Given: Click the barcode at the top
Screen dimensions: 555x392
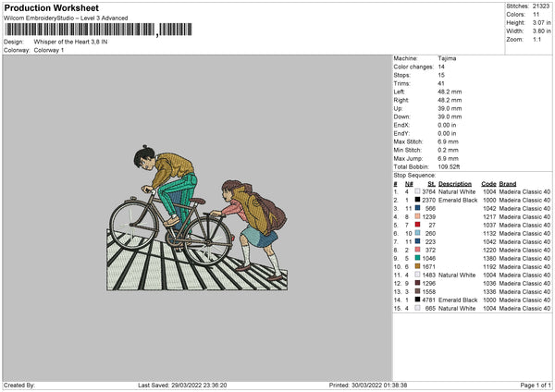Looking at the screenshot, I should (x=98, y=30).
